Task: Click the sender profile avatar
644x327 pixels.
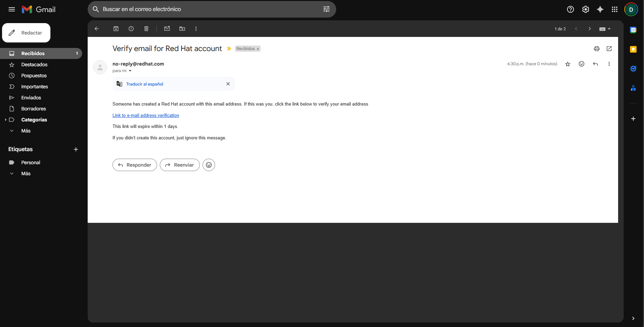Action: [x=100, y=67]
